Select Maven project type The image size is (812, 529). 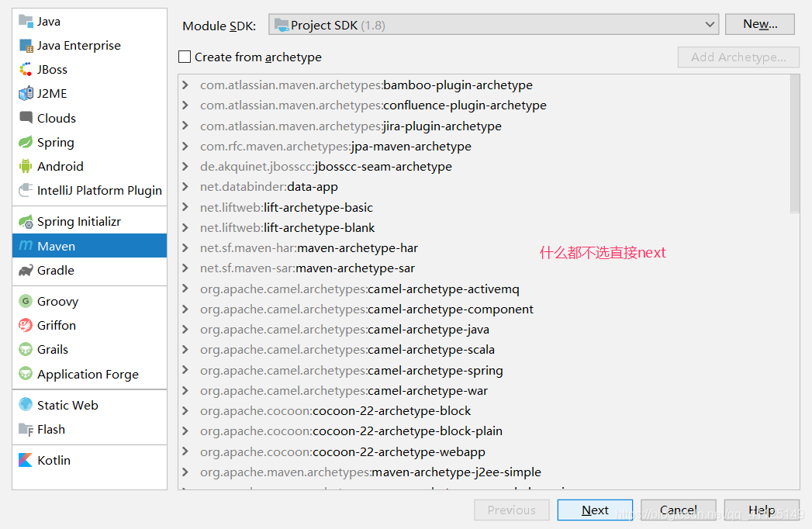pos(90,246)
